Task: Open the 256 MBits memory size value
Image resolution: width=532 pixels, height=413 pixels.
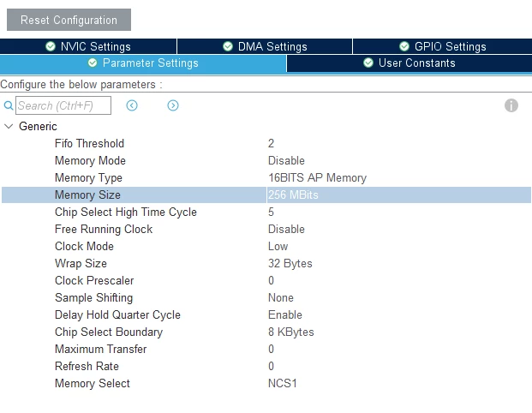Action: point(293,195)
